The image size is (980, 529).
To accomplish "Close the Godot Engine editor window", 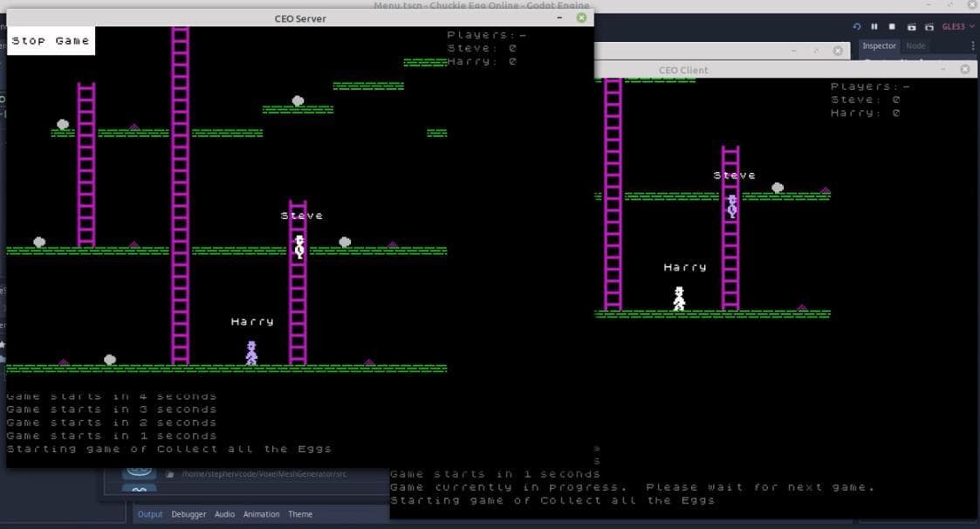I will click(972, 4).
